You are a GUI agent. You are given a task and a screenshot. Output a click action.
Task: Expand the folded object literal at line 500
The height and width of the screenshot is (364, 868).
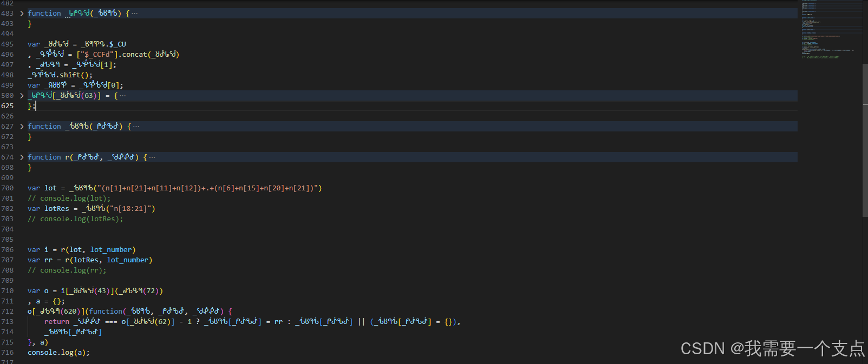pos(22,96)
